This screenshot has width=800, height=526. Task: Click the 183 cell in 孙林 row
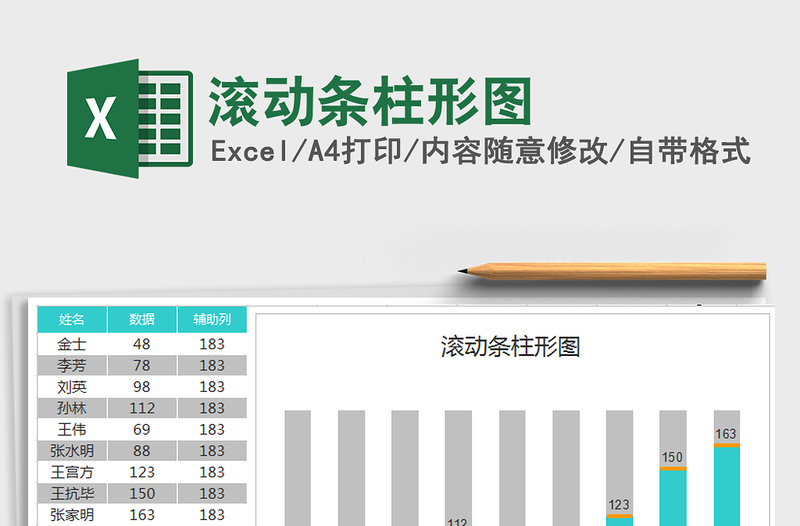pos(212,408)
